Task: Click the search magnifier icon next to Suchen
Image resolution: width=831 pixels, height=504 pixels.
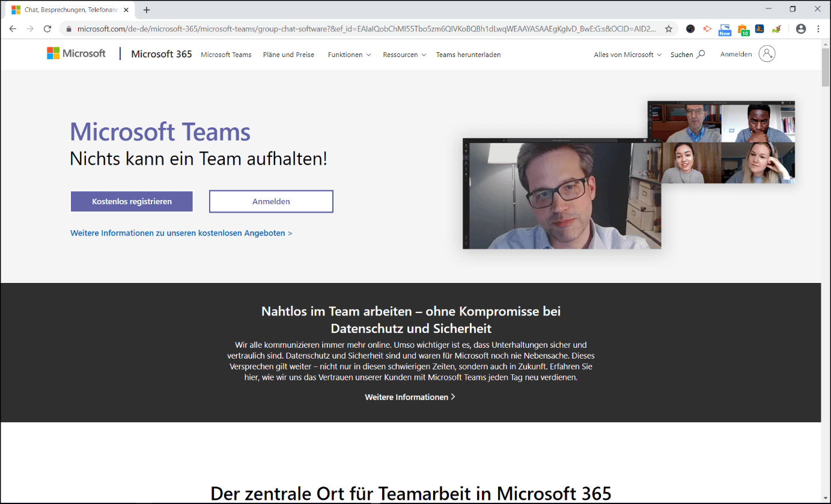Action: [701, 54]
